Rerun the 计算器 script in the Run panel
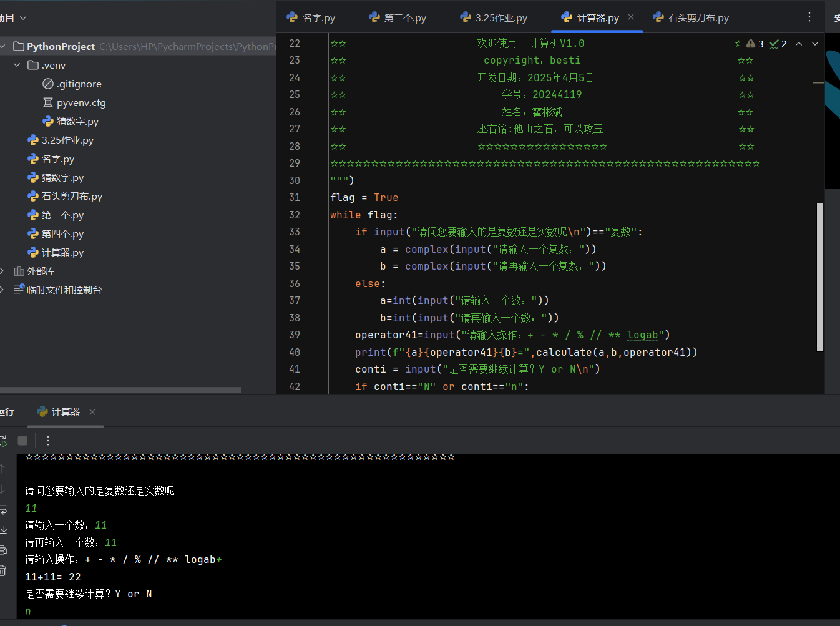 (x=3, y=441)
